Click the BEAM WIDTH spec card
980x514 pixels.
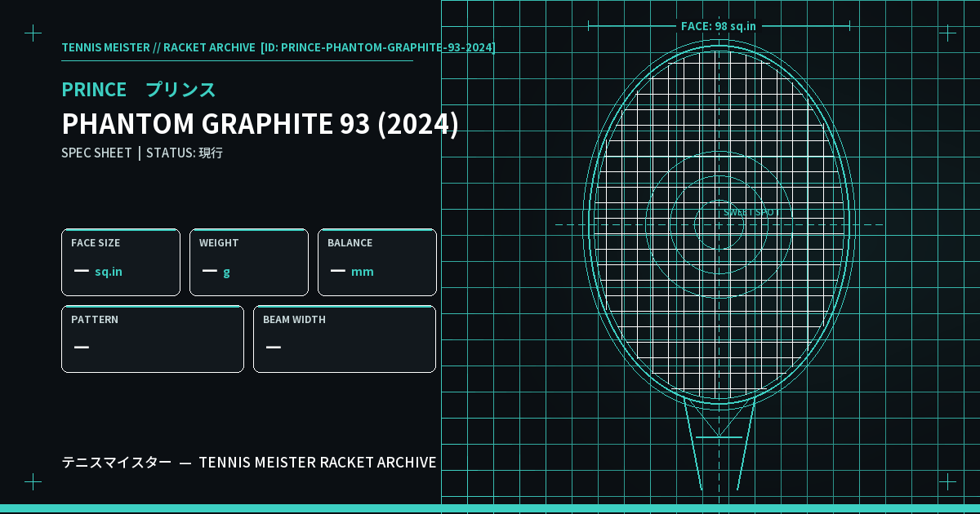click(345, 339)
